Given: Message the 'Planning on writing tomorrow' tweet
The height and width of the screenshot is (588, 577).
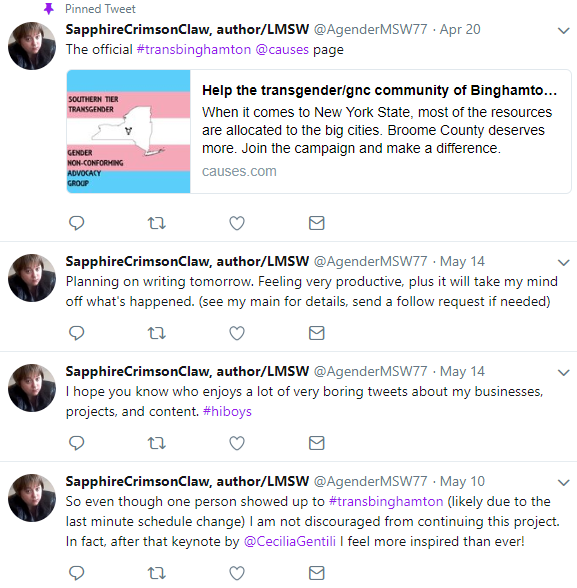Looking at the screenshot, I should coord(317,333).
